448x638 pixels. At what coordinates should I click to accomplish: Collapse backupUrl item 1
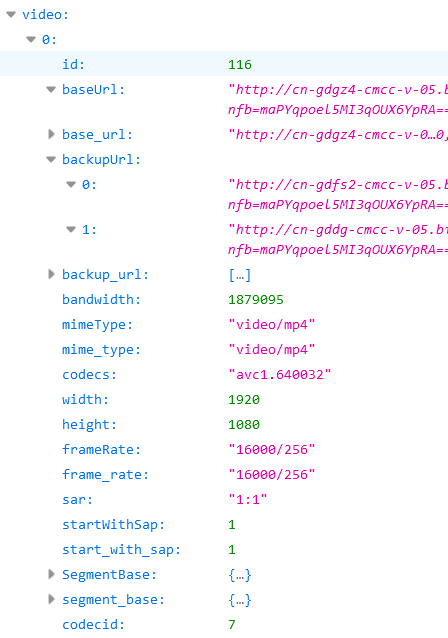[71, 229]
